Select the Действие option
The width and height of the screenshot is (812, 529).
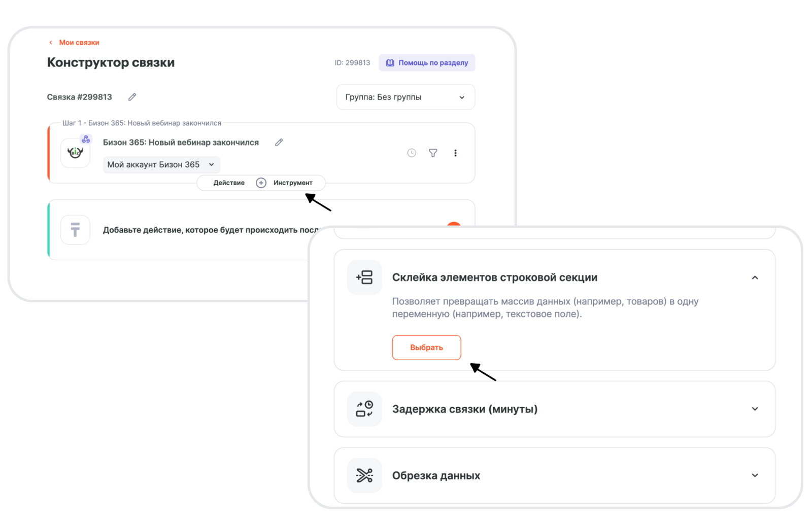pos(229,183)
